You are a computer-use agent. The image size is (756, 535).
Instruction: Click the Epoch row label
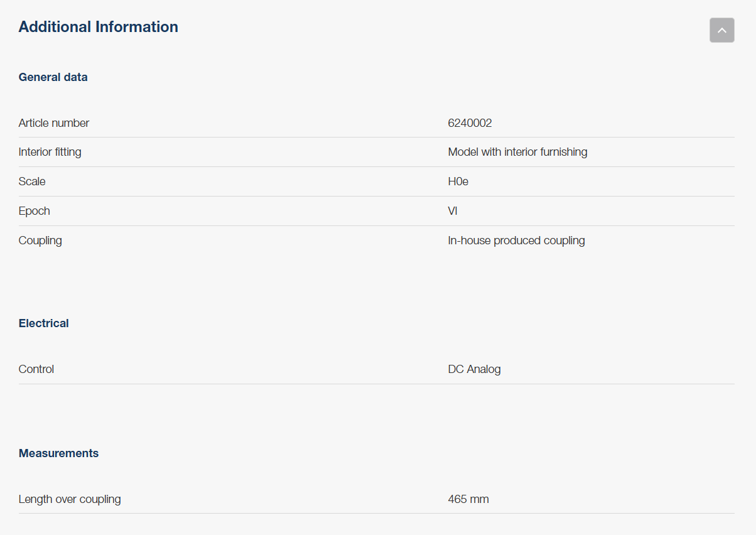(x=34, y=211)
